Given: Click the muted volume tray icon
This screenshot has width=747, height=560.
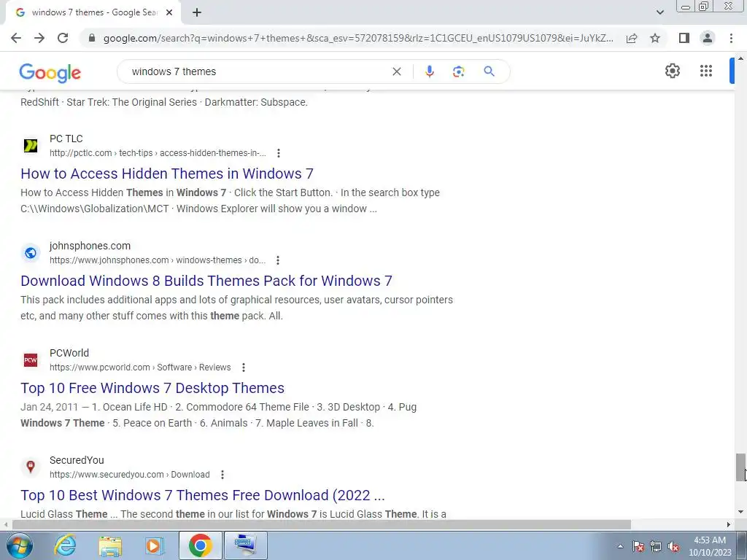Looking at the screenshot, I should (673, 547).
